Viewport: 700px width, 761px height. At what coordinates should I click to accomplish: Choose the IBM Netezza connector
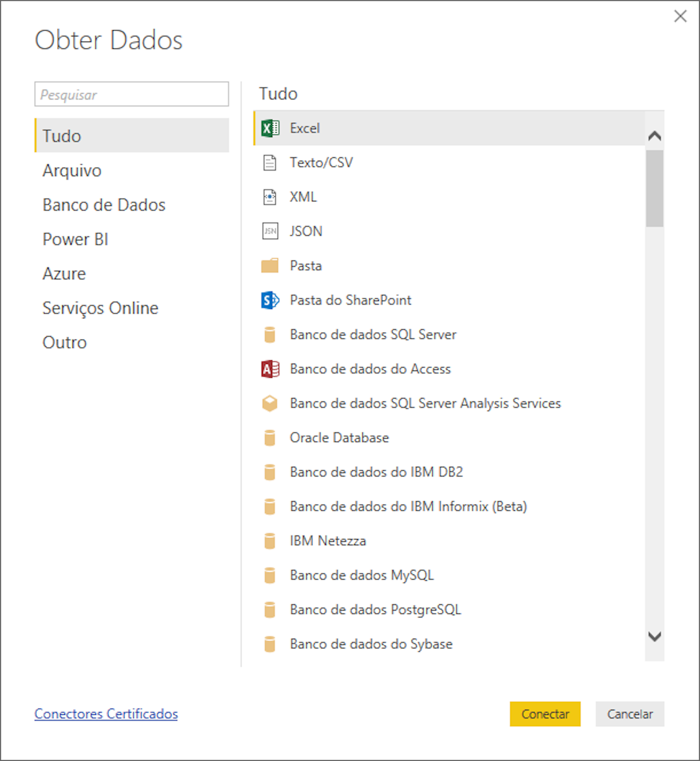click(x=327, y=540)
